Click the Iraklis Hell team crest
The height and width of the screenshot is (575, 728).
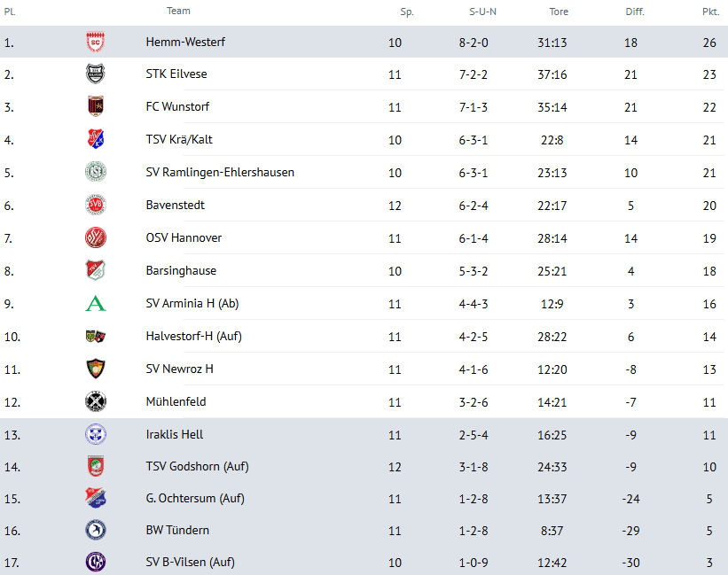click(95, 435)
